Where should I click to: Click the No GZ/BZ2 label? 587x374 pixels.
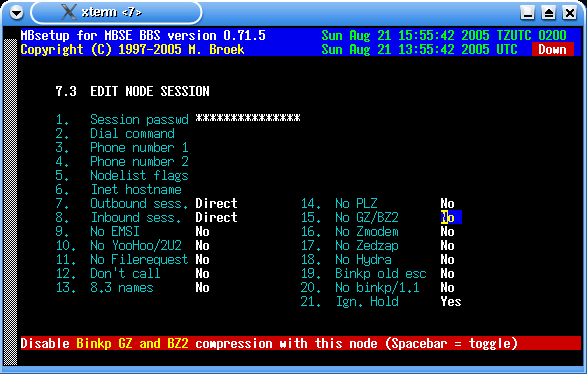click(367, 218)
